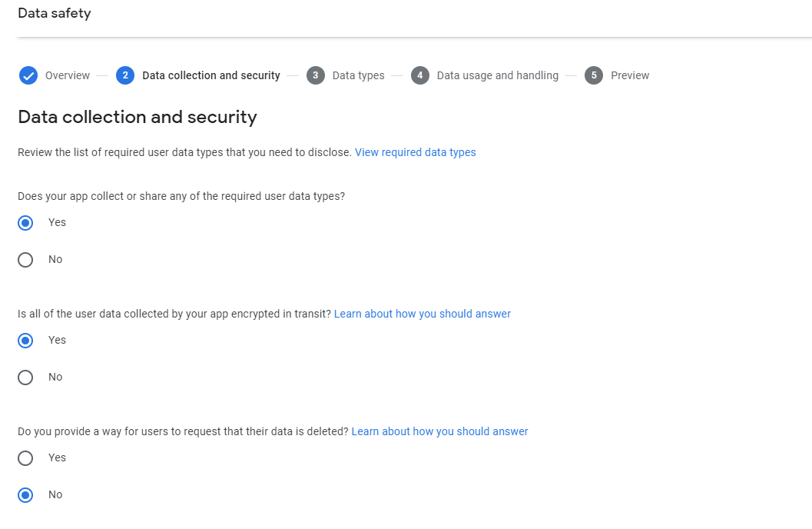
Task: Select Yes for user data deletion requests
Action: [x=25, y=458]
